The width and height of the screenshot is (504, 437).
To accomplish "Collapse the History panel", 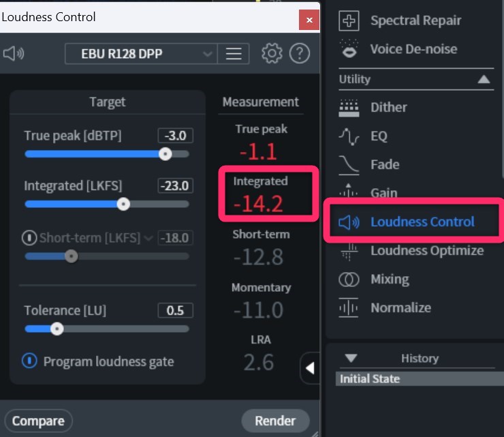I will coord(351,358).
